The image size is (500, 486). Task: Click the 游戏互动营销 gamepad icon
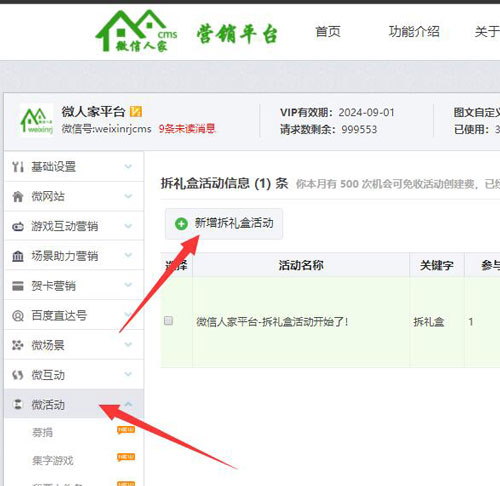coord(18,227)
